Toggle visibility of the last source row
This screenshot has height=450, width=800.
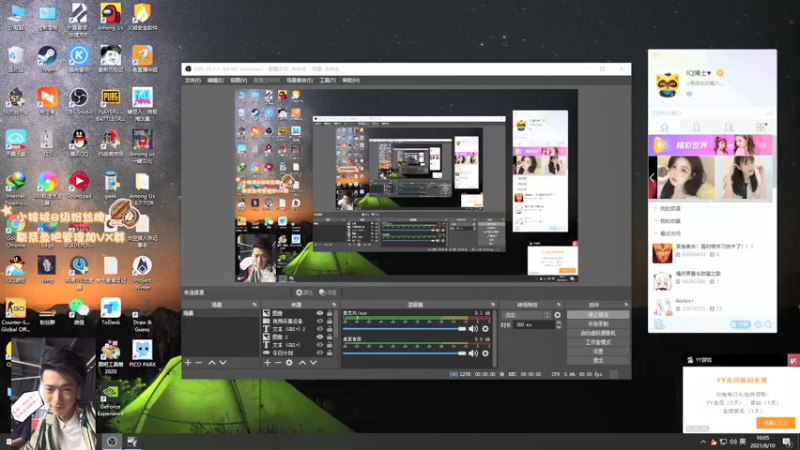[x=319, y=353]
